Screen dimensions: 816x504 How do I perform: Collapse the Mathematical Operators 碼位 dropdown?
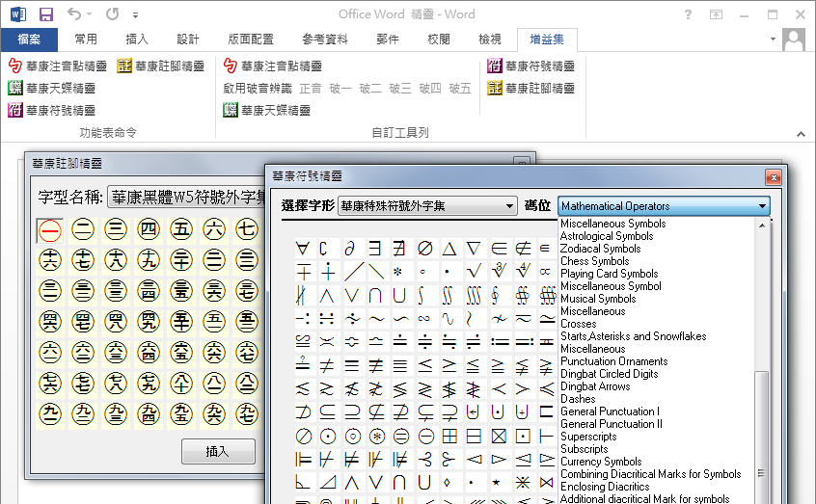pyautogui.click(x=762, y=206)
